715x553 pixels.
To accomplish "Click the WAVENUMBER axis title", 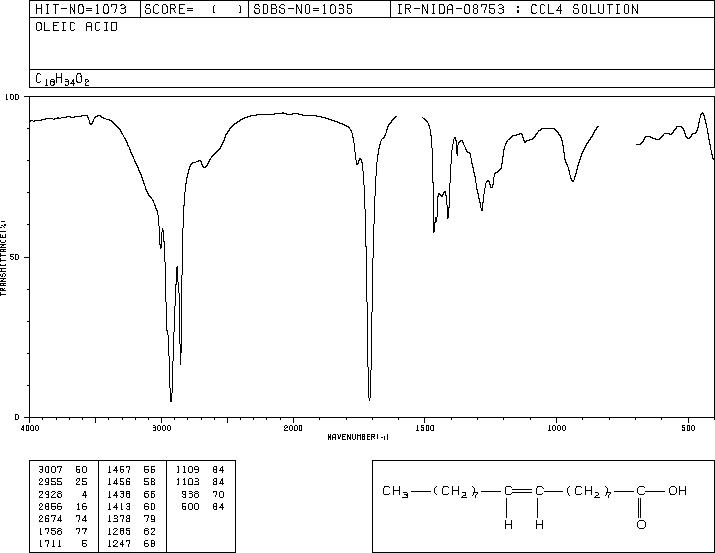I will click(358, 437).
